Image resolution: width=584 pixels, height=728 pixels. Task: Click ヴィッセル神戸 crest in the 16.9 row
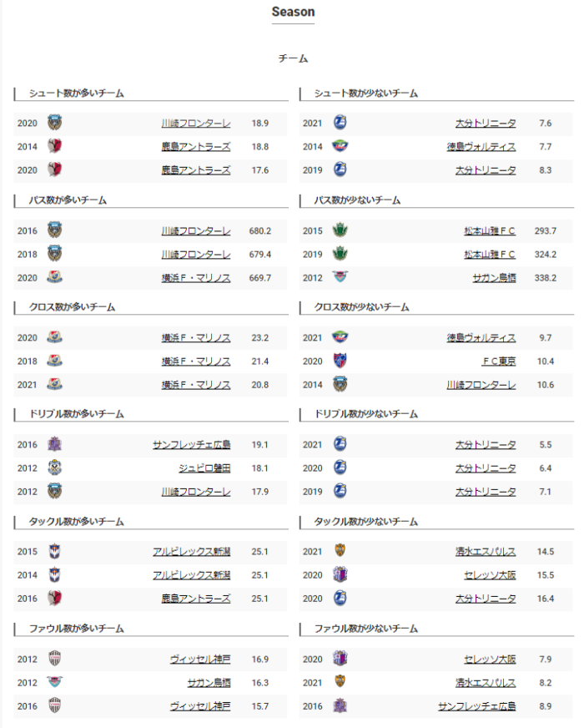coord(55,659)
